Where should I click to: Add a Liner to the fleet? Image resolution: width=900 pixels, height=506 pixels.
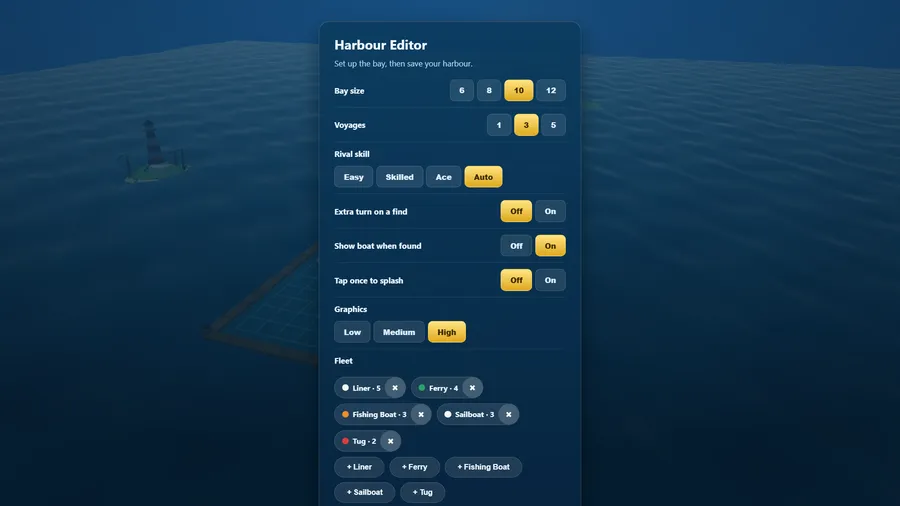(359, 467)
